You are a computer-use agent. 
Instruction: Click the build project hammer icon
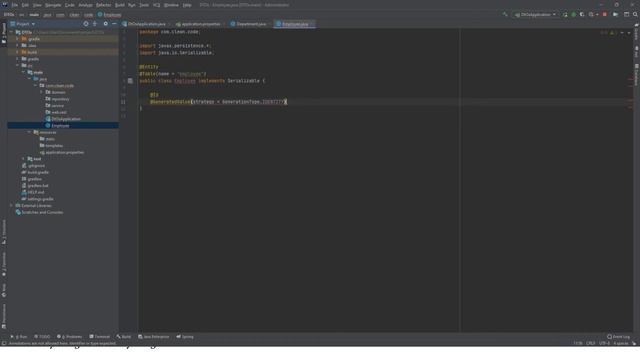pos(505,14)
